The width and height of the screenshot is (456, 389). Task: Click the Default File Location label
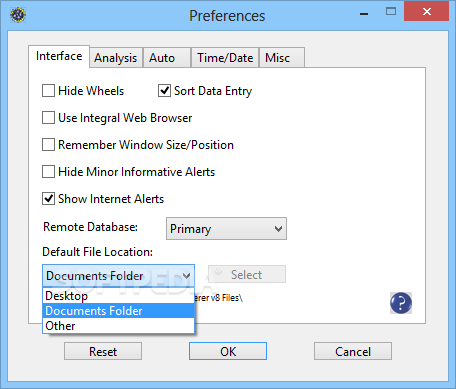click(98, 252)
